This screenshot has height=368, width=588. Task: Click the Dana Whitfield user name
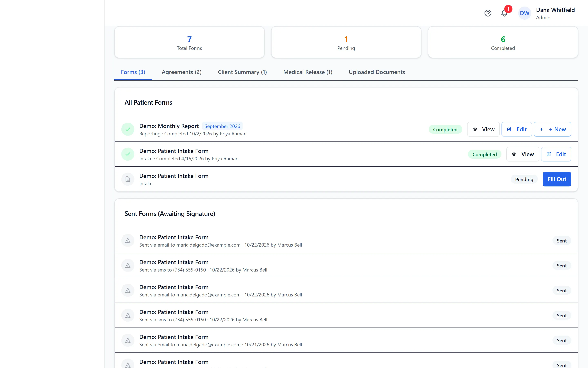[x=555, y=10]
